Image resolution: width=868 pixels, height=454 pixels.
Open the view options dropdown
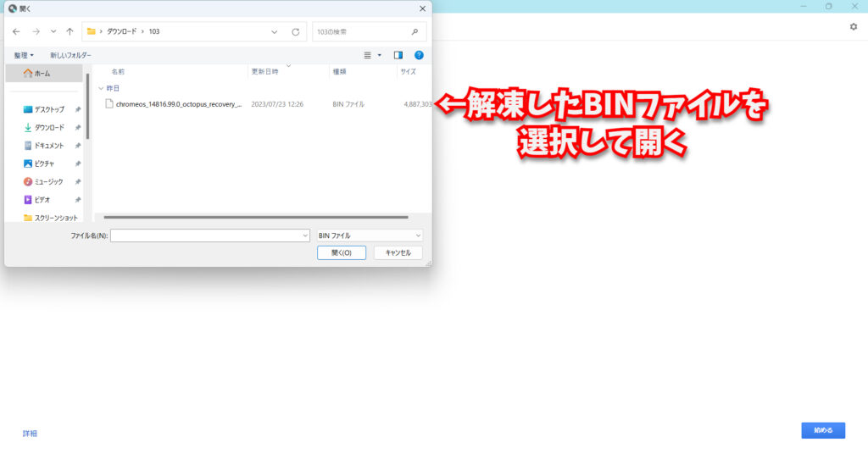point(379,55)
